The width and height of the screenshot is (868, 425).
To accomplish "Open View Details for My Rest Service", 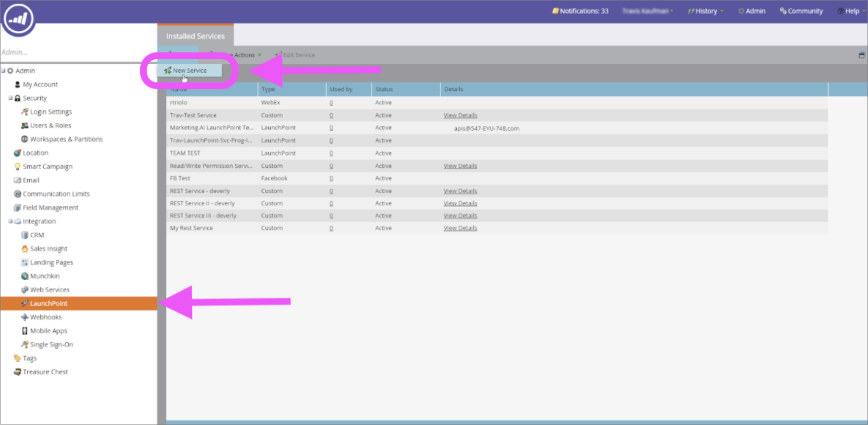I will tap(460, 228).
